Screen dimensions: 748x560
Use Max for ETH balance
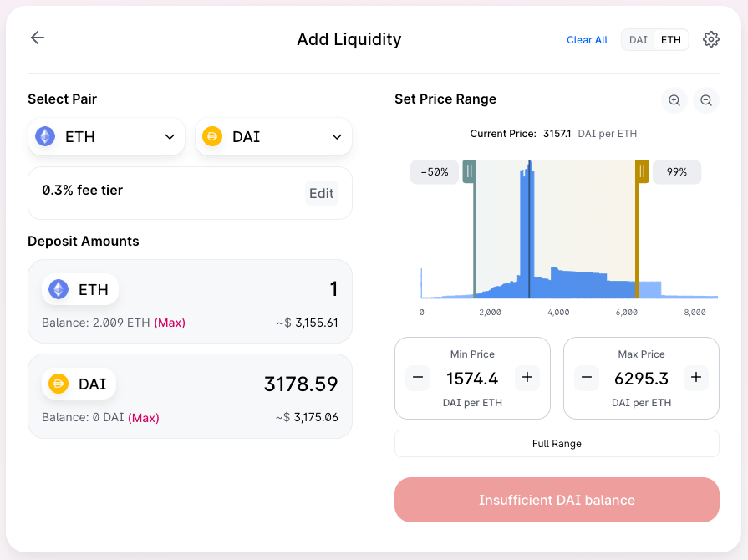pyautogui.click(x=170, y=323)
